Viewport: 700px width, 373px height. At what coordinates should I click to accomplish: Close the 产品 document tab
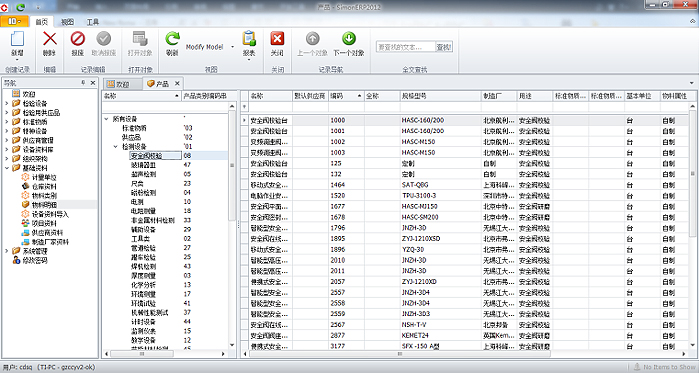(x=177, y=83)
